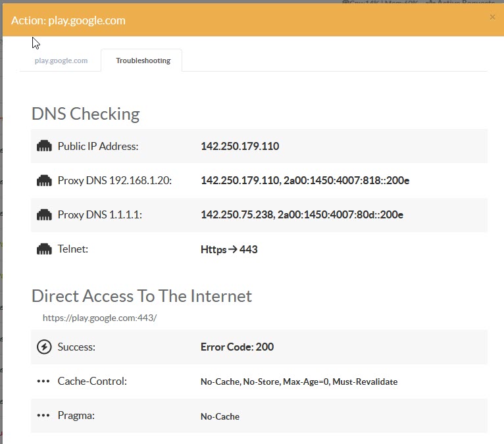Close the Action: play.google.com dialog
This screenshot has width=504, height=444.
click(x=492, y=17)
